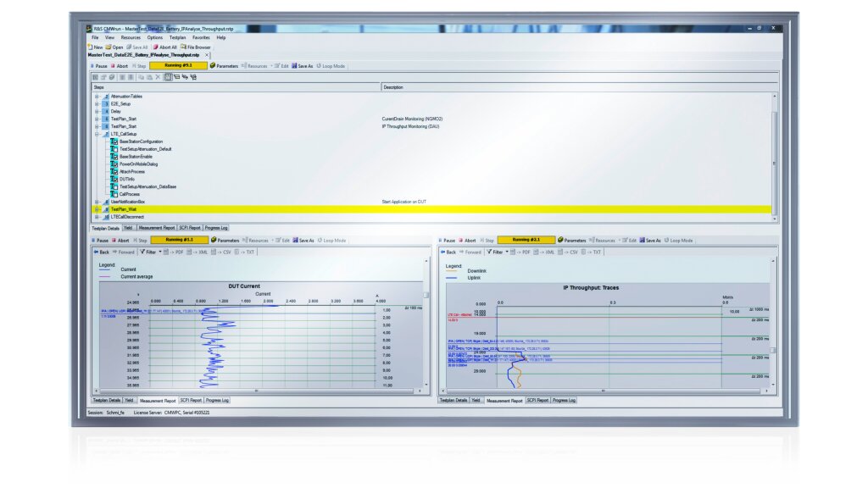Abort the top test plan run
The height and width of the screenshot is (488, 868).
click(x=120, y=66)
